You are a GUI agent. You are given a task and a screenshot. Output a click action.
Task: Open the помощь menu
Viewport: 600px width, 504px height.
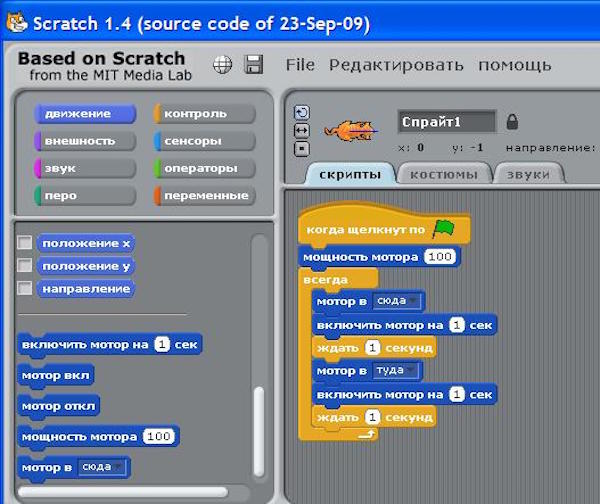[x=515, y=65]
